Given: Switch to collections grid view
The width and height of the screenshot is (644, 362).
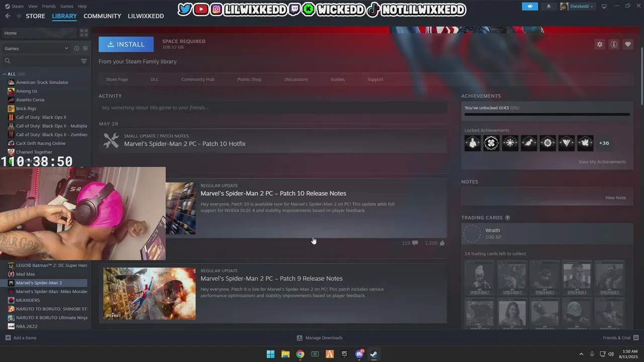Looking at the screenshot, I should point(84,33).
